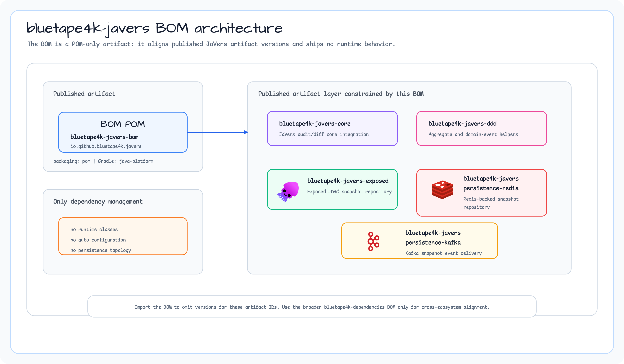
Task: Click 'Published artifact layer constrained by this BOM'
Action: pos(341,94)
